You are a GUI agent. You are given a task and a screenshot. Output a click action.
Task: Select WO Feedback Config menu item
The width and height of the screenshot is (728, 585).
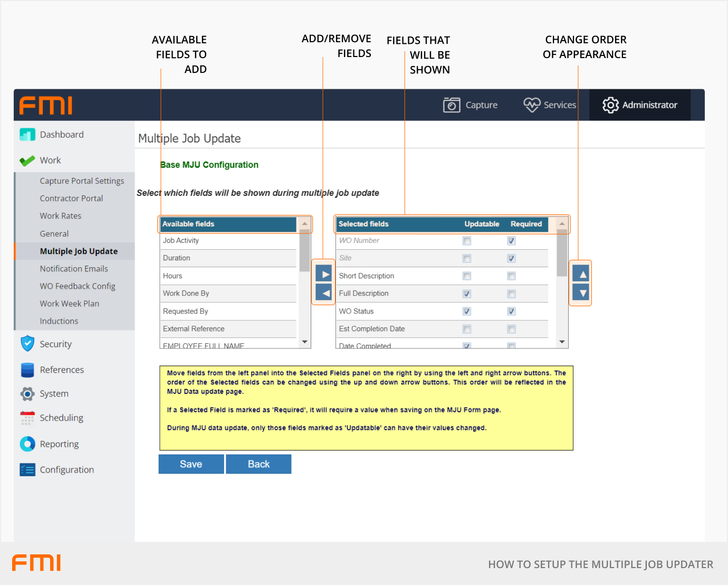click(78, 286)
